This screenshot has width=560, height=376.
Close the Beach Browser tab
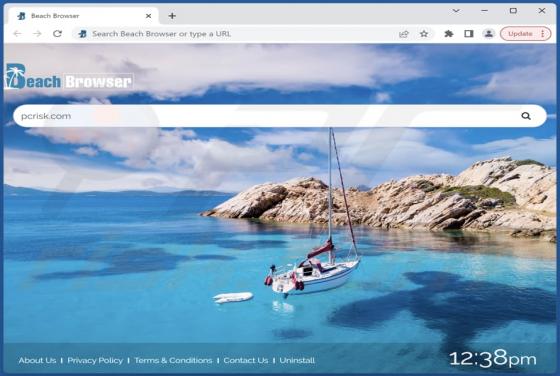(x=149, y=16)
